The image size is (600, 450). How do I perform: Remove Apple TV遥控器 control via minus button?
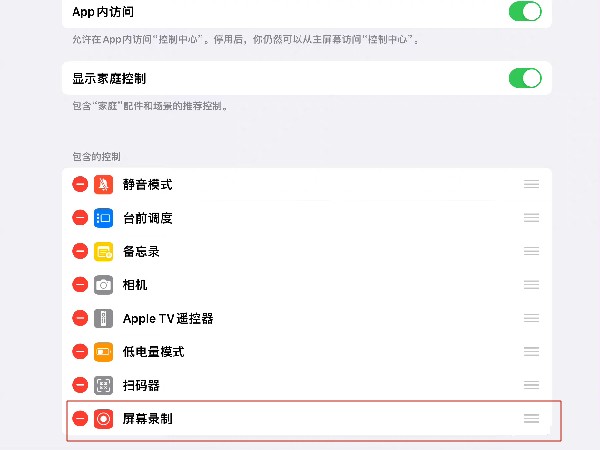pyautogui.click(x=80, y=318)
